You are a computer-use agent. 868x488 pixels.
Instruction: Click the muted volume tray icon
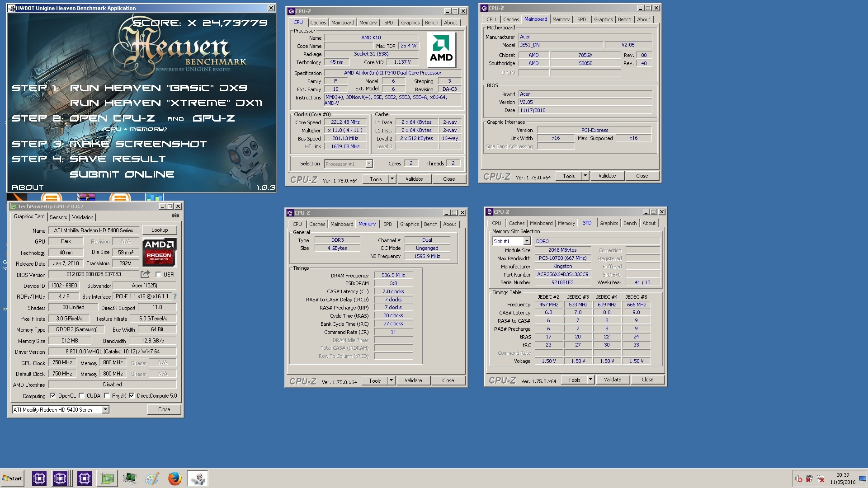click(x=799, y=479)
